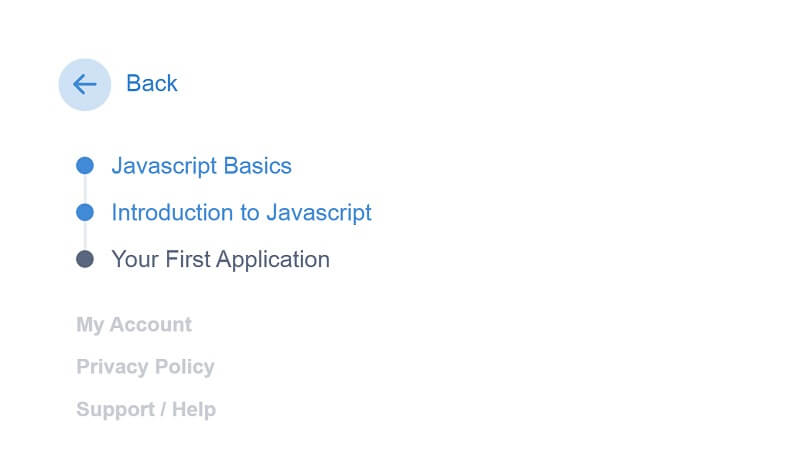Open the Javascript Basics step
Viewport: 800px width, 449px height.
coord(202,166)
